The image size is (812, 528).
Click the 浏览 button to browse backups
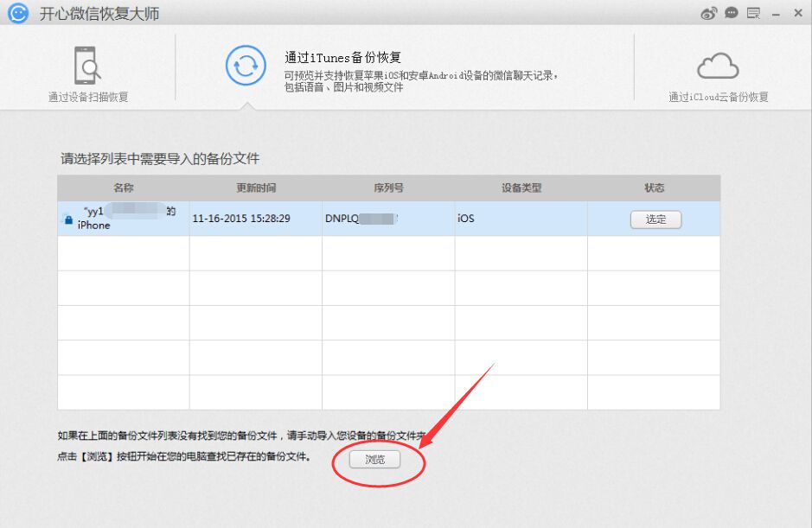pyautogui.click(x=374, y=460)
